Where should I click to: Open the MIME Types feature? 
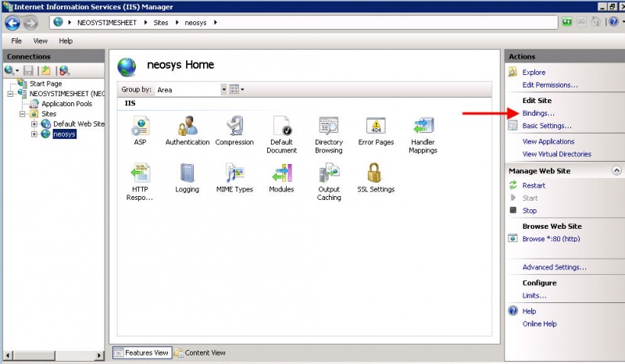tap(234, 178)
